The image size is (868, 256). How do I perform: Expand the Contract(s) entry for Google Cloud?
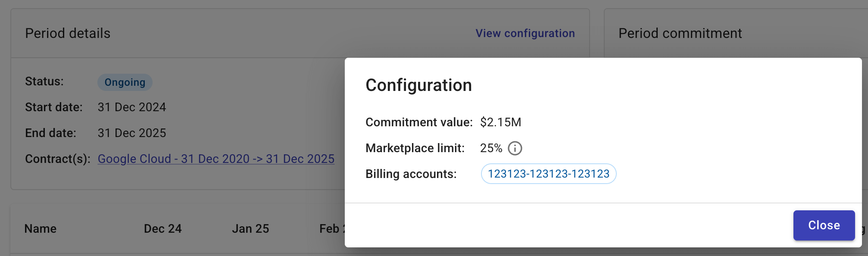[x=215, y=159]
